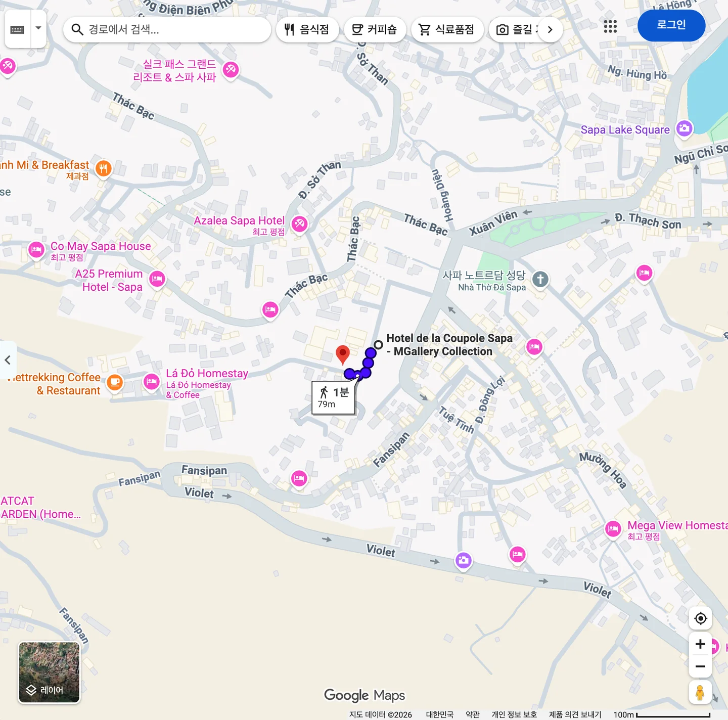Click the walking route 1분 79m label
This screenshot has height=720, width=728.
(x=334, y=398)
